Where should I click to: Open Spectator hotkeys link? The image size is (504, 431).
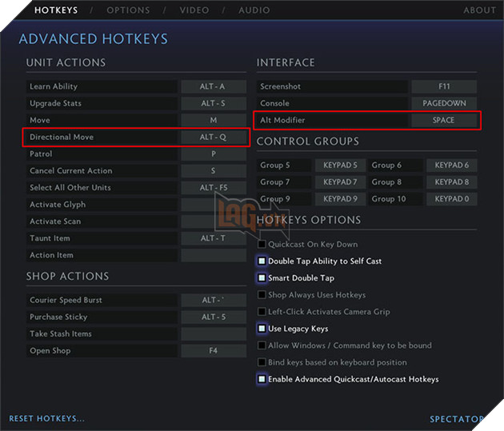[457, 419]
